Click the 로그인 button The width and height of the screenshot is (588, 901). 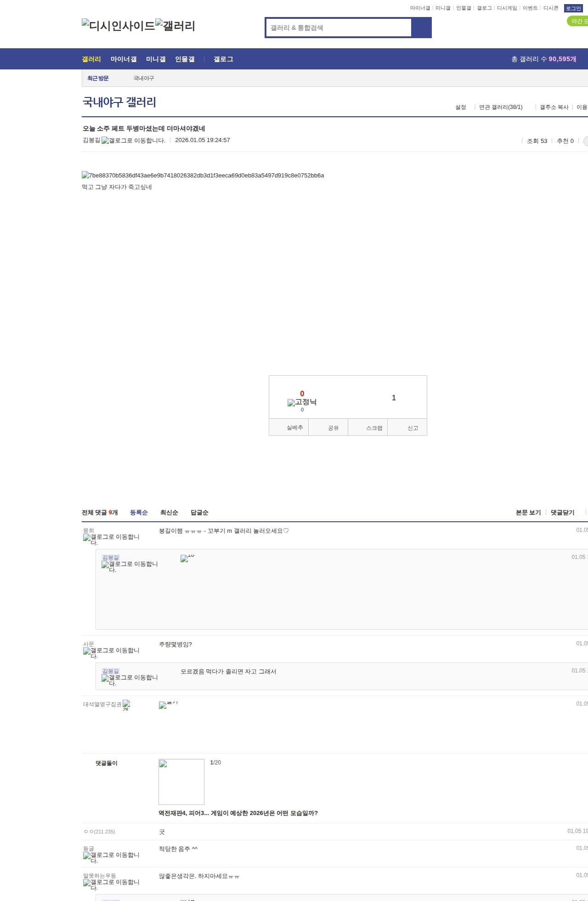(x=573, y=8)
